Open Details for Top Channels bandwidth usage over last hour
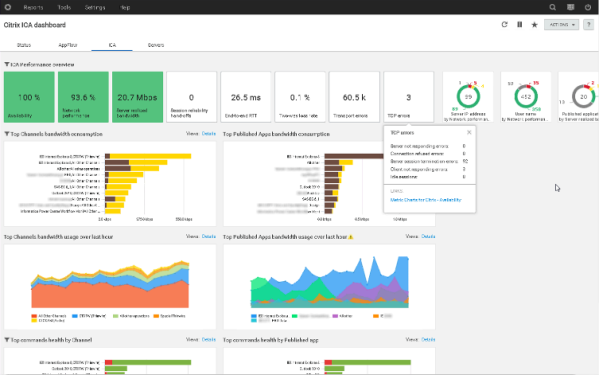Viewport: 599px width, 375px height. click(209, 236)
